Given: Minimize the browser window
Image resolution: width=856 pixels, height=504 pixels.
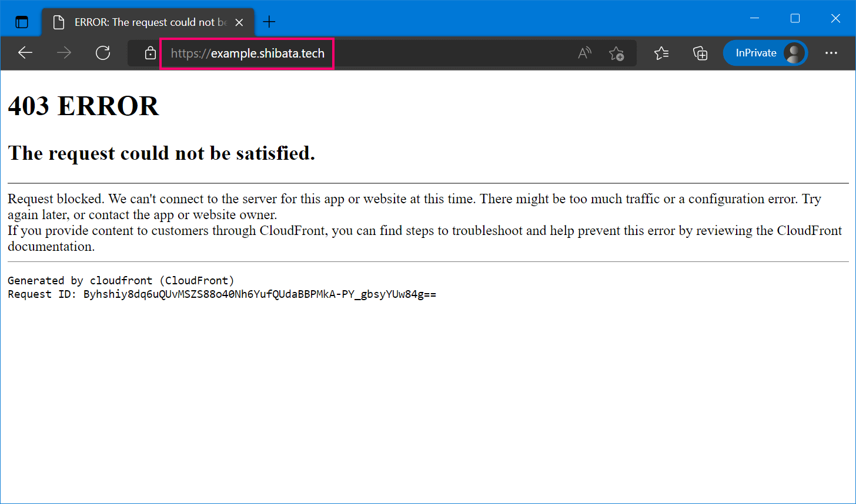Looking at the screenshot, I should click(755, 19).
